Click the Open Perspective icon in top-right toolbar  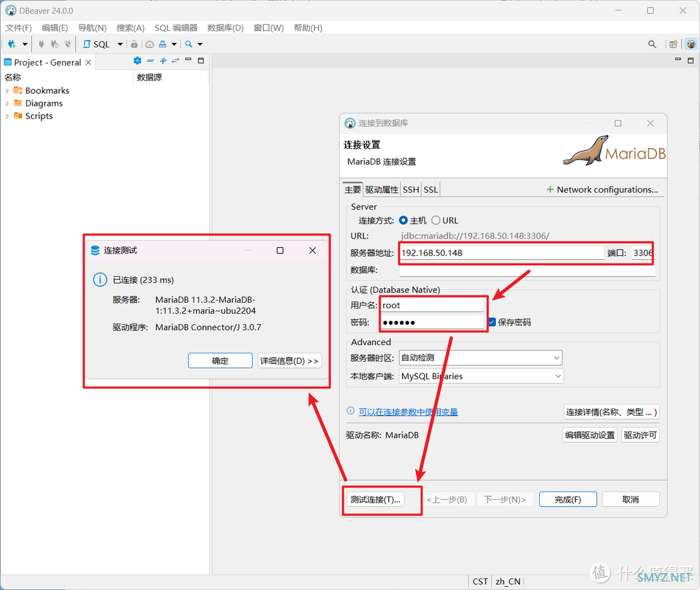click(x=673, y=44)
